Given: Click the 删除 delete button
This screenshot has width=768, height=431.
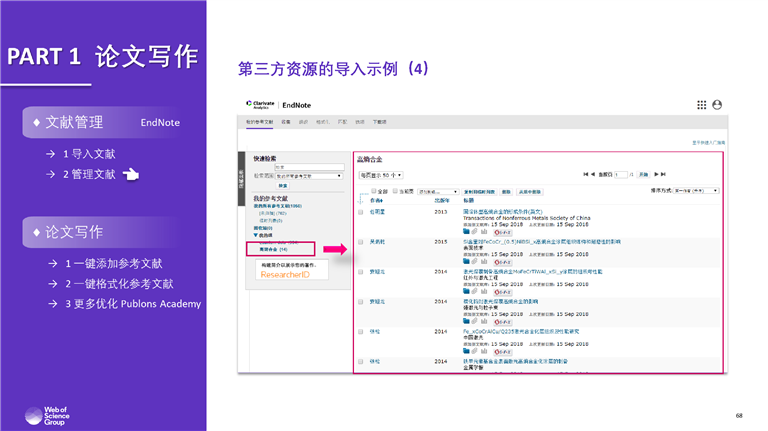Looking at the screenshot, I should click(x=506, y=192).
